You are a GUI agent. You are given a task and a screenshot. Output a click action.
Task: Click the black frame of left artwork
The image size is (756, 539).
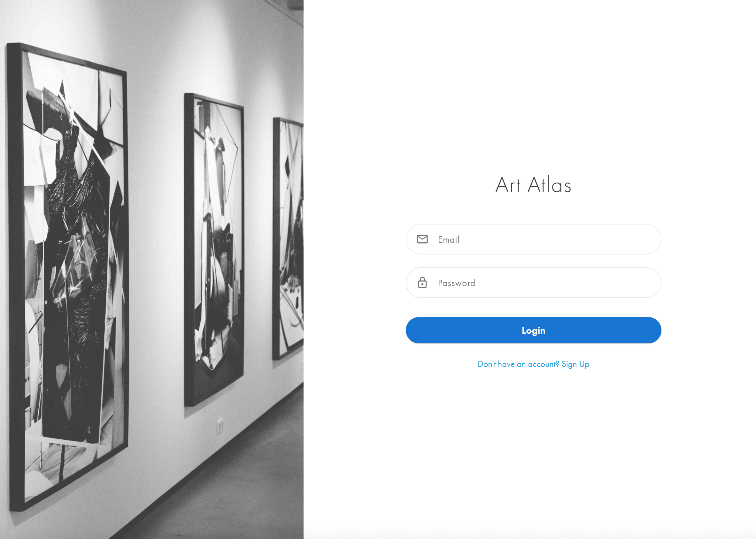[x=15, y=276]
